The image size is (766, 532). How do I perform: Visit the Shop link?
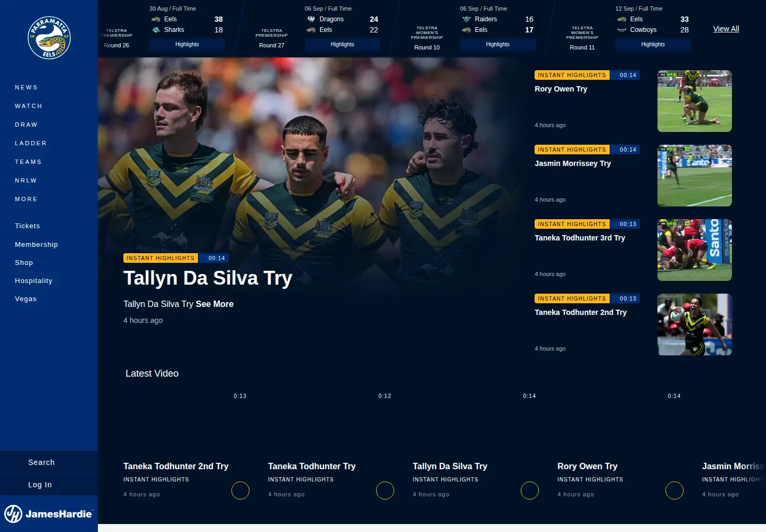(x=24, y=263)
